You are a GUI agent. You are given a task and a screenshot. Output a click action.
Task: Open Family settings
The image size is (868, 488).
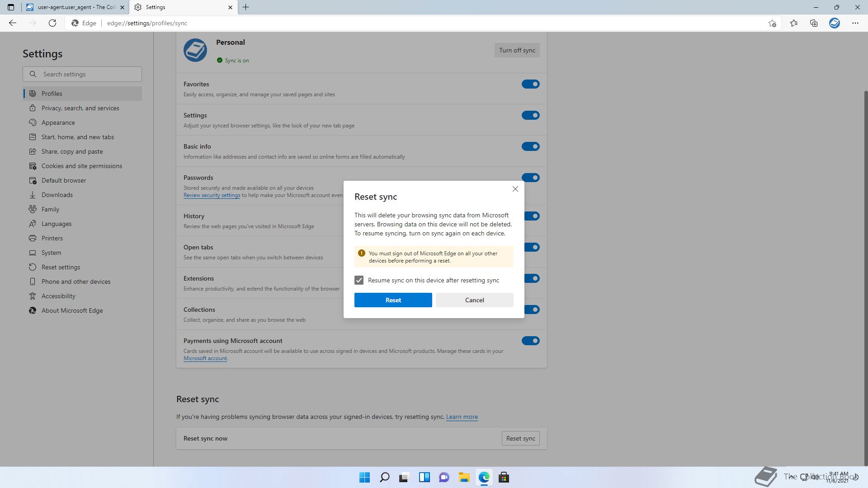pyautogui.click(x=82, y=209)
